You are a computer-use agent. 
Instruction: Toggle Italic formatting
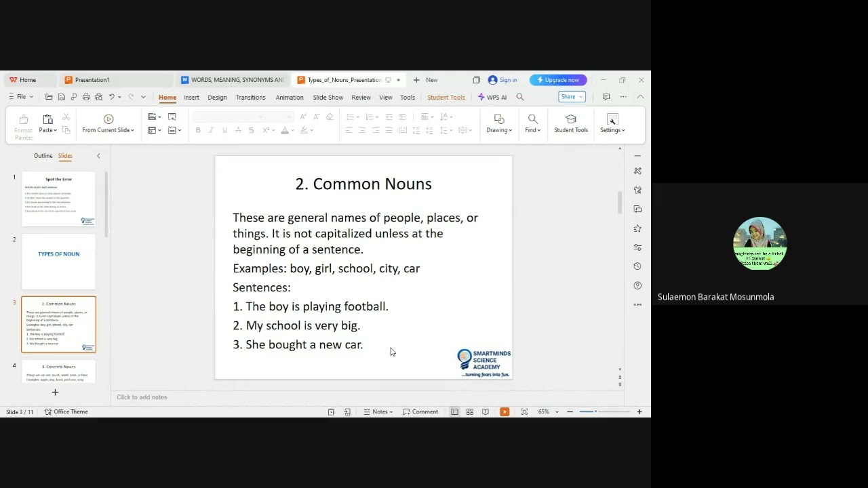tap(211, 130)
